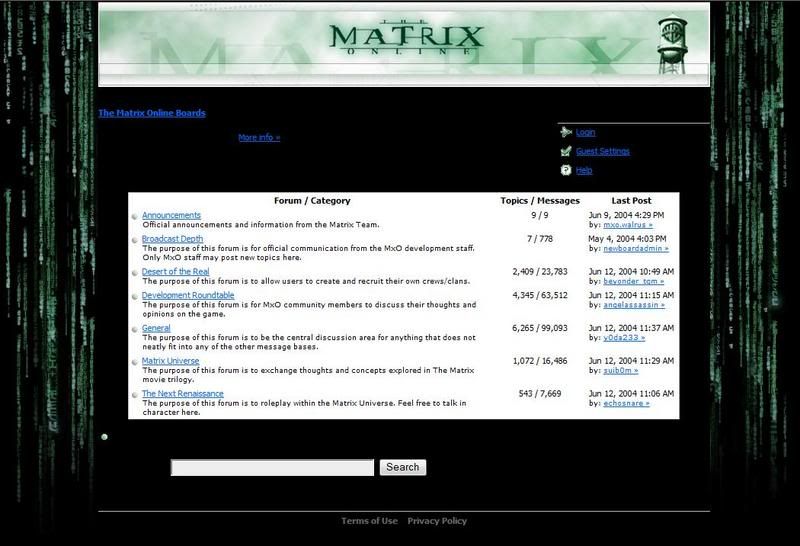Click the Jun 12, 2004 11:29 AM date
Viewport: 800px width, 546px height.
631,361
